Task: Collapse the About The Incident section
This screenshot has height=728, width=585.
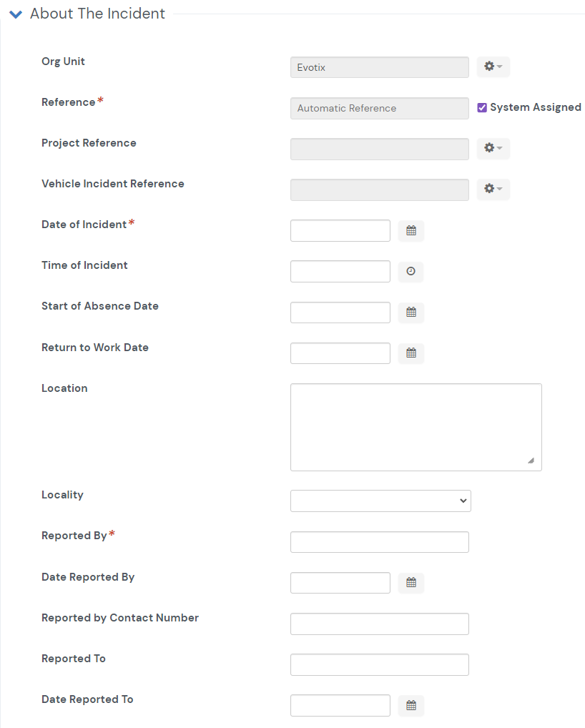Action: [x=16, y=14]
